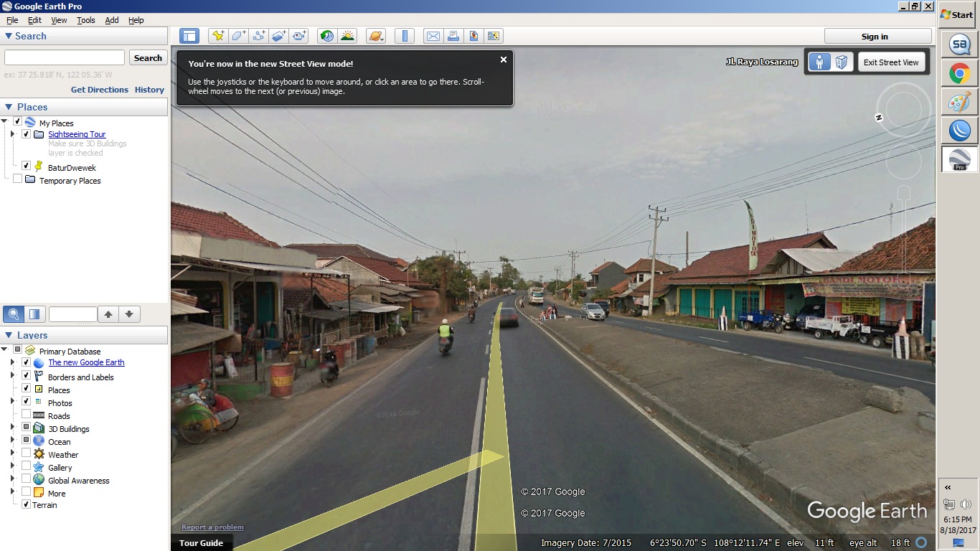Uncheck the My Places checkbox

point(17,122)
